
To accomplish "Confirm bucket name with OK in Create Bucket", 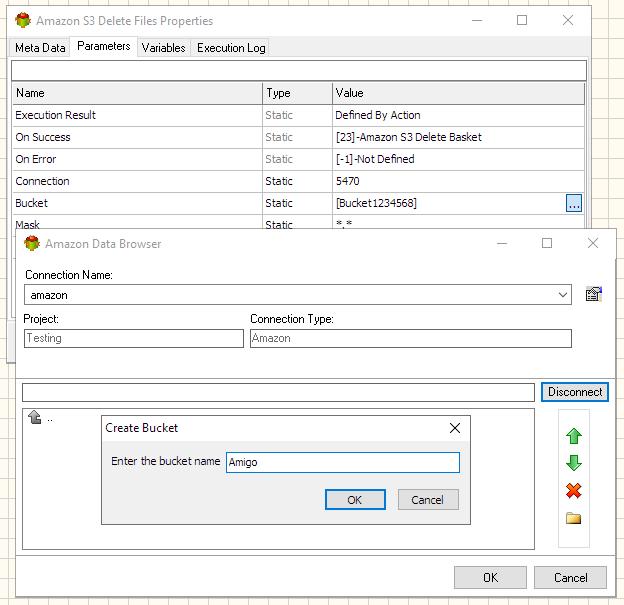I will (355, 500).
